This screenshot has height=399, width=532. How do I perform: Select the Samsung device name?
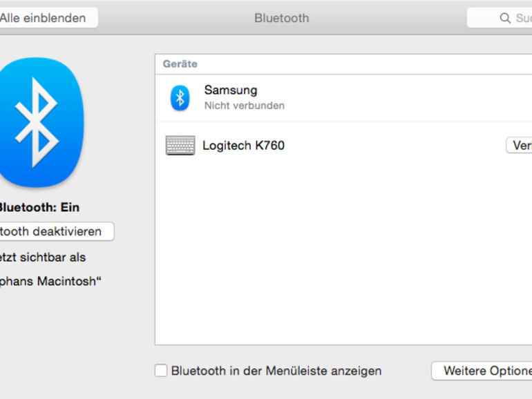231,90
